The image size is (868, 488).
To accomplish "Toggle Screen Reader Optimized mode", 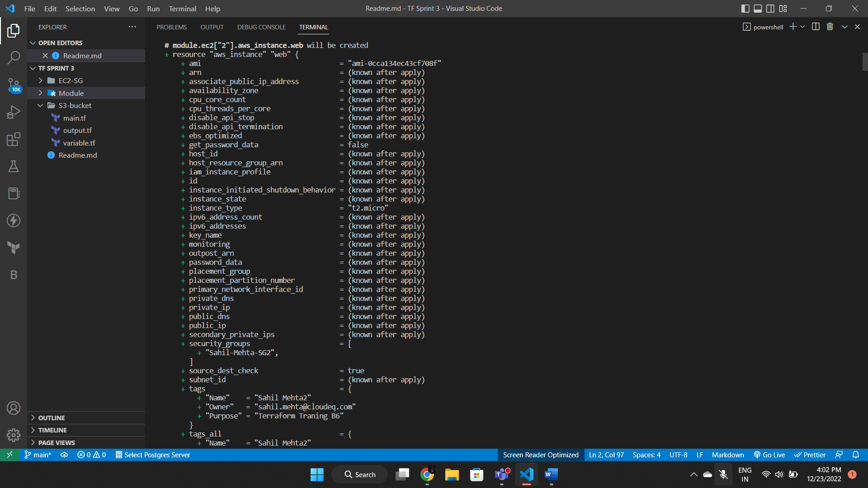I will [540, 455].
